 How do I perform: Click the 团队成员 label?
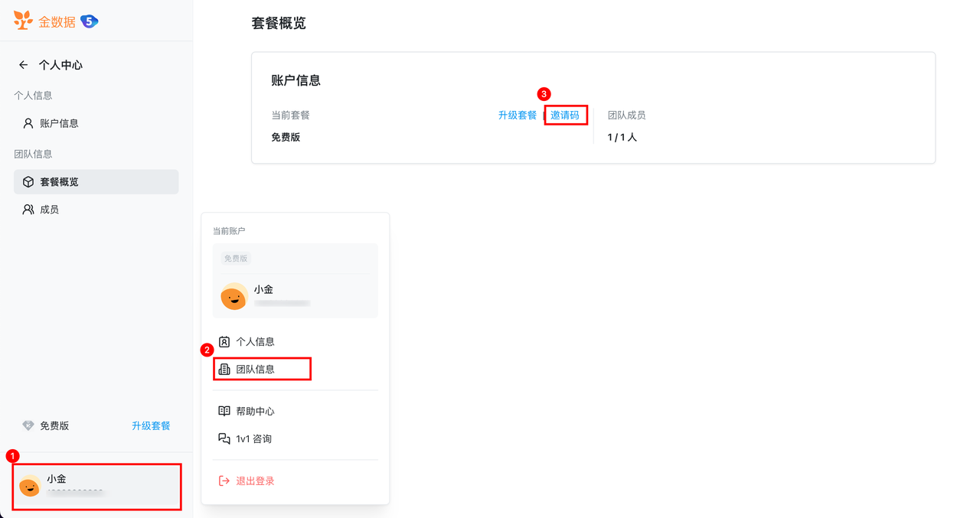click(626, 116)
